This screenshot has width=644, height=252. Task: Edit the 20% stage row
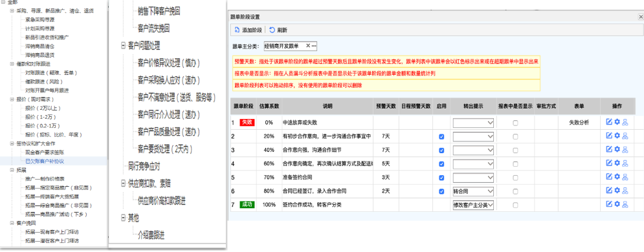(x=609, y=136)
